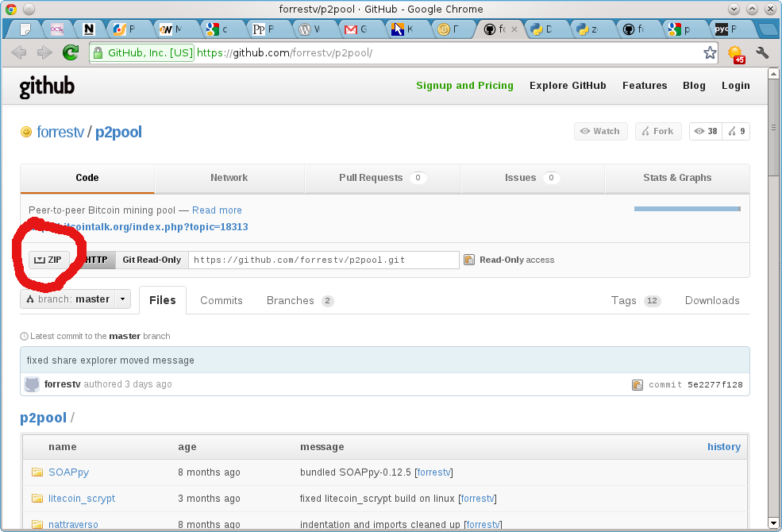
Task: Toggle the Watch button for this repository
Action: (600, 131)
